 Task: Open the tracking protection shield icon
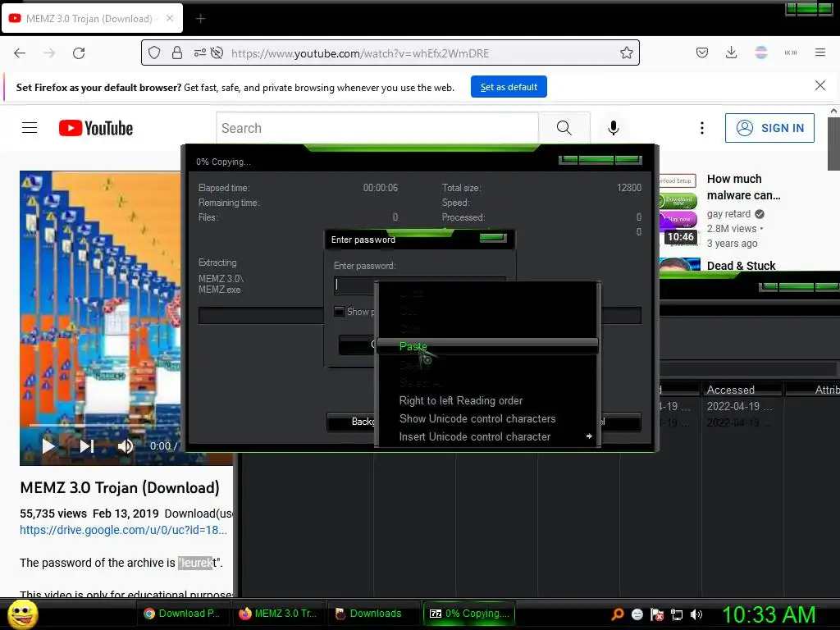pyautogui.click(x=154, y=52)
